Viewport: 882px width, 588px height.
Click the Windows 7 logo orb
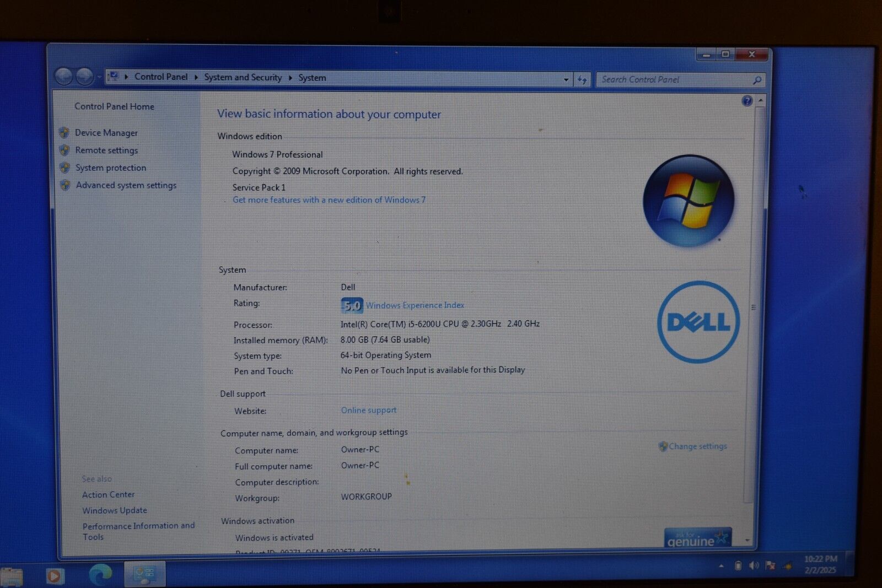tap(689, 201)
